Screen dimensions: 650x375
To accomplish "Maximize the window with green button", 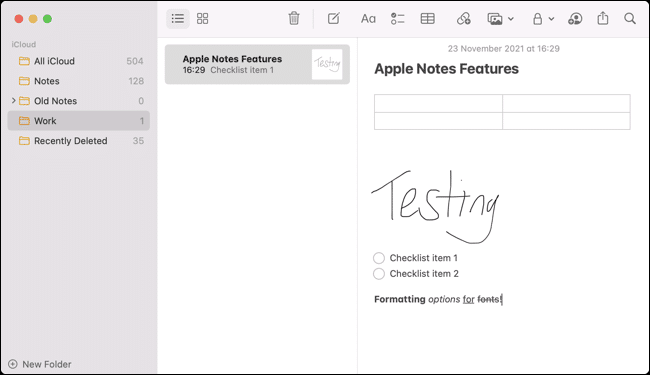I will pyautogui.click(x=48, y=19).
